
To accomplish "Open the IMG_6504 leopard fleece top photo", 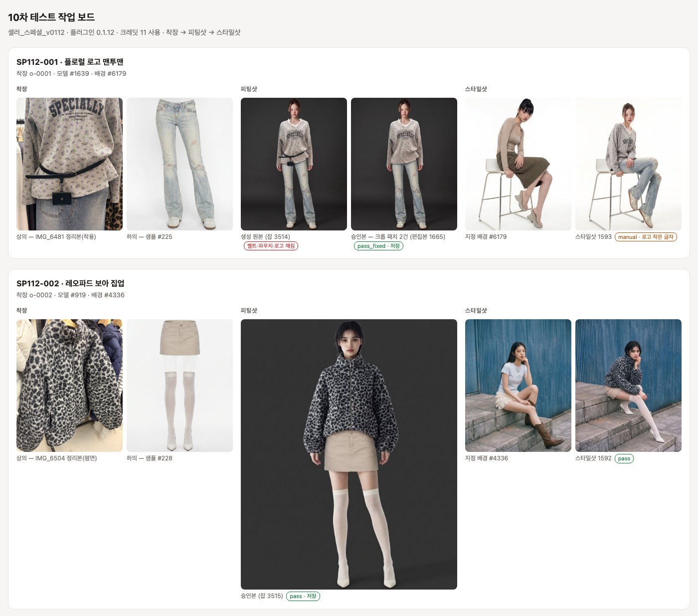I will 69,386.
